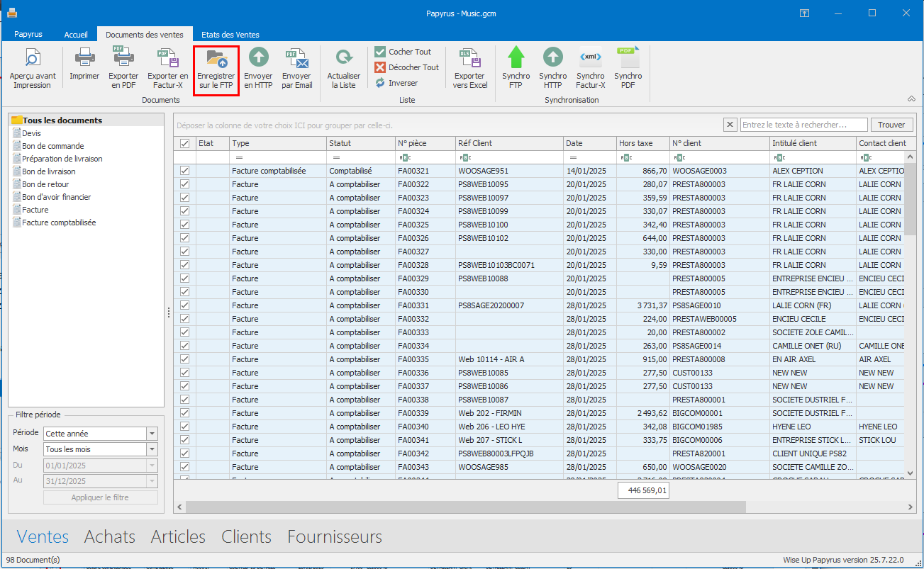This screenshot has height=569, width=924.
Task: Send documents using Envoyer par Email
Action: point(296,58)
